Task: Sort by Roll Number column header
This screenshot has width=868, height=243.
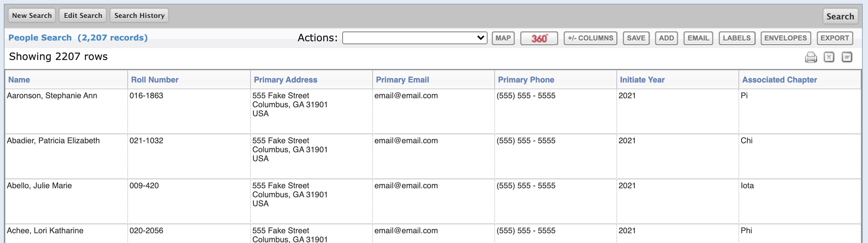Action: pos(155,79)
